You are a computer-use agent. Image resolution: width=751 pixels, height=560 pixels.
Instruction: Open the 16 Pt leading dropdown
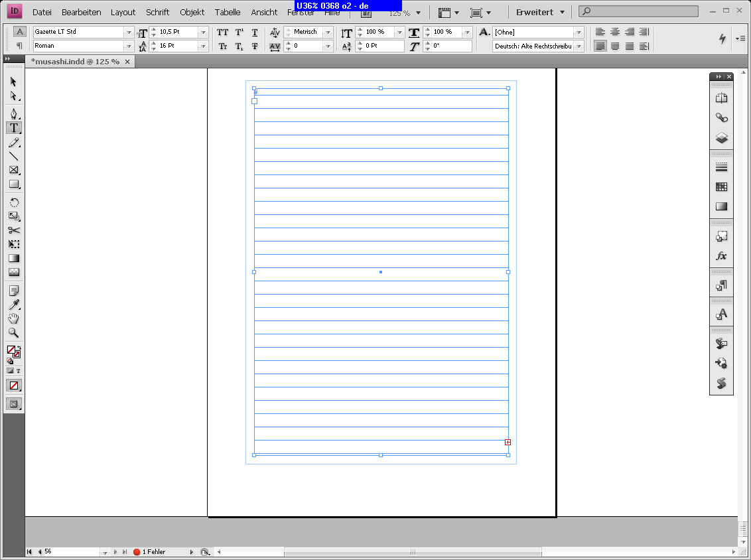[203, 46]
